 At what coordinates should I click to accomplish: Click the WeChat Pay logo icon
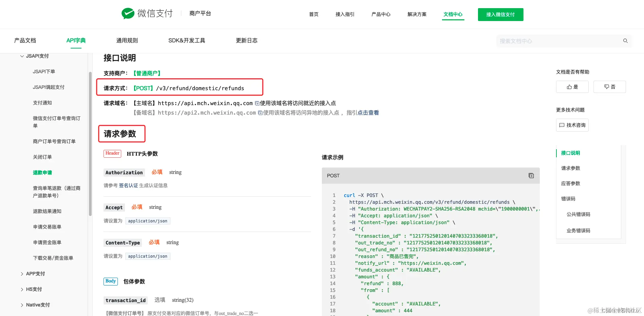(128, 13)
